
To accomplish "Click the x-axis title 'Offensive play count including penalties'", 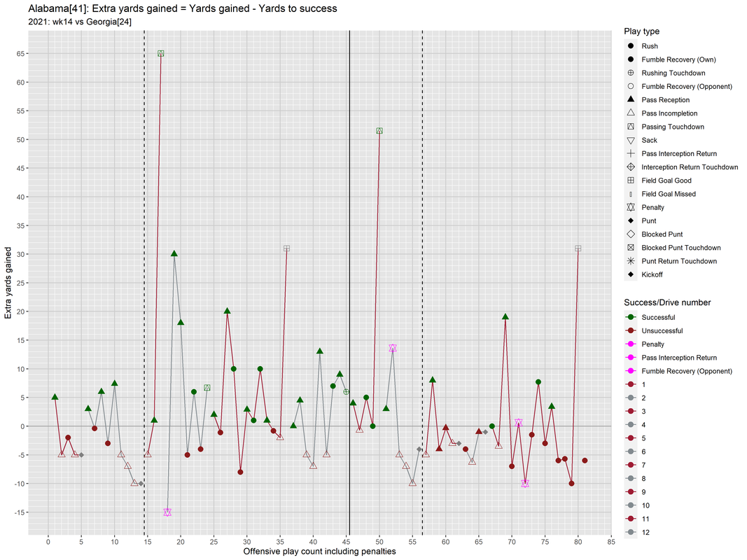I will tap(319, 552).
